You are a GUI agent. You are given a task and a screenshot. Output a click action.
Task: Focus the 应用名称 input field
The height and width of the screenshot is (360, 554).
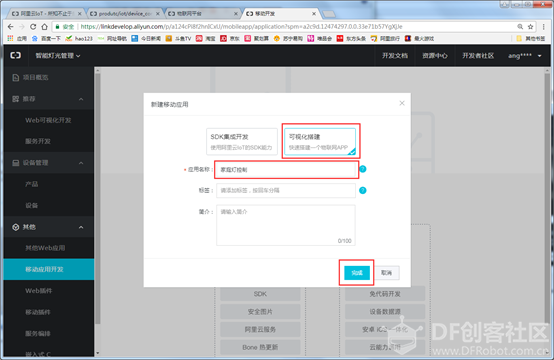(286, 170)
